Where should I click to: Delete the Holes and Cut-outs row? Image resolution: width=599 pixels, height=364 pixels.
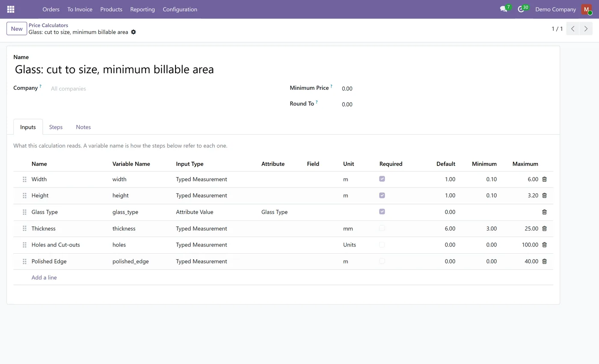click(544, 245)
